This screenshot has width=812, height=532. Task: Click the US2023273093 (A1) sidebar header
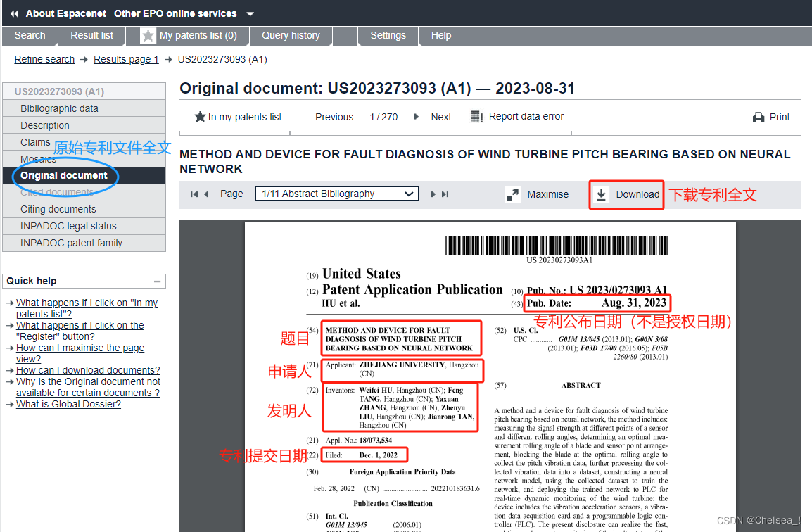pyautogui.click(x=84, y=91)
